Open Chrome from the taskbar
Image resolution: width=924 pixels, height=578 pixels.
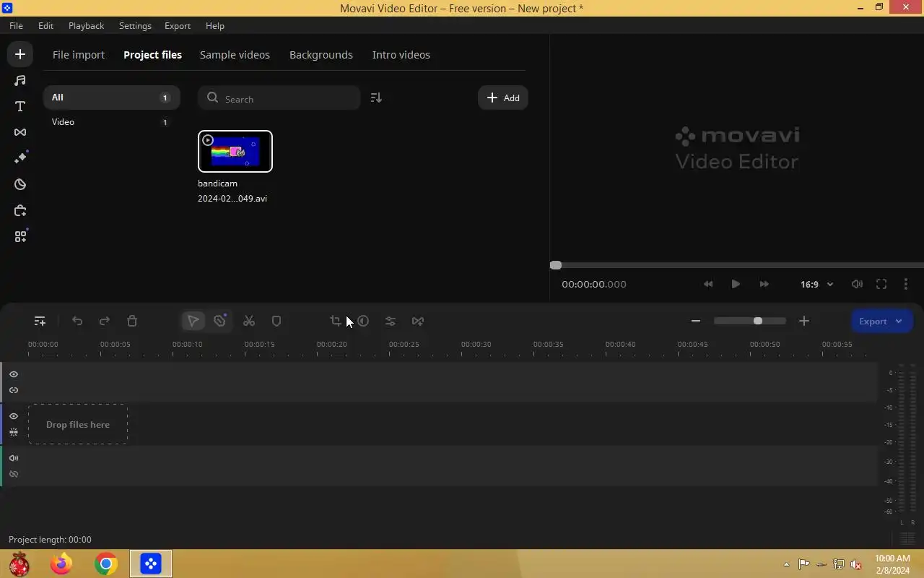point(106,564)
